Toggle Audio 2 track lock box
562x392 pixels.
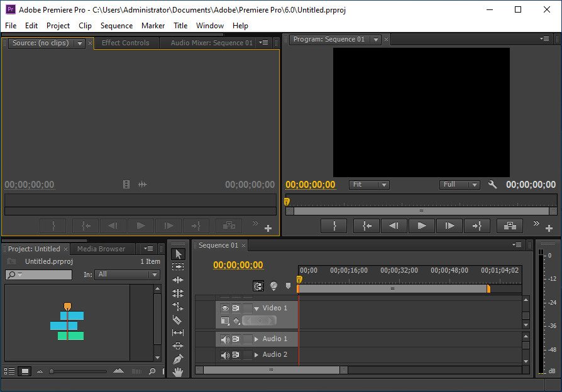pos(248,355)
